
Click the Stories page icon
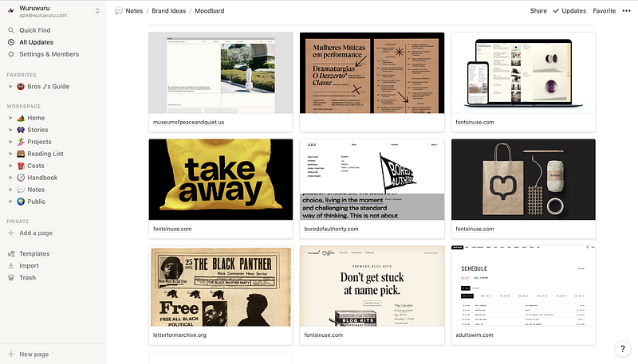tap(21, 130)
